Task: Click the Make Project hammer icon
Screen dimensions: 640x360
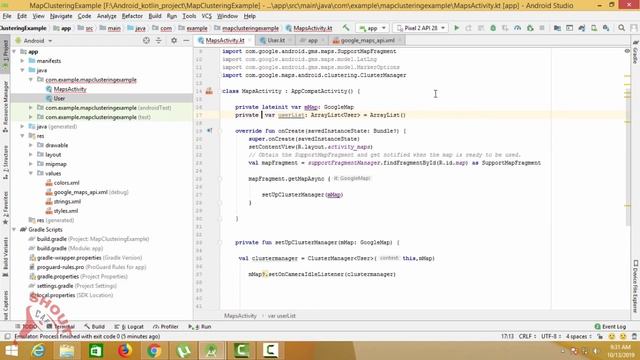Action: point(346,28)
